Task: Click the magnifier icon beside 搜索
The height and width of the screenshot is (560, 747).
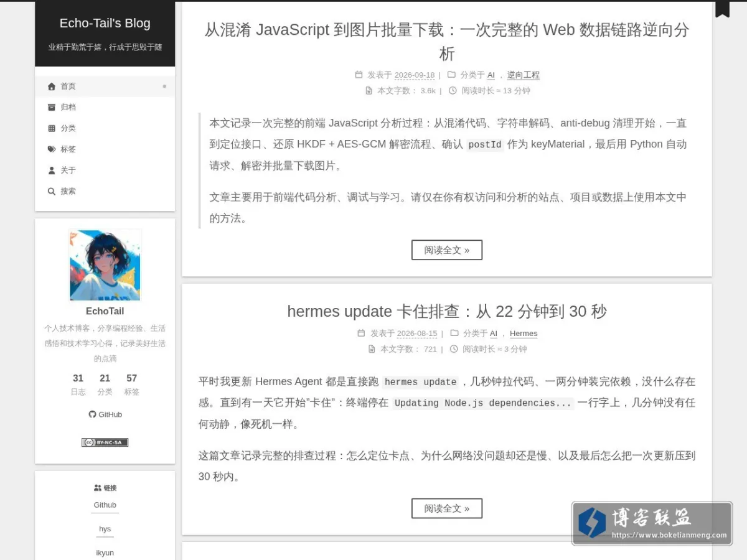Action: tap(52, 191)
